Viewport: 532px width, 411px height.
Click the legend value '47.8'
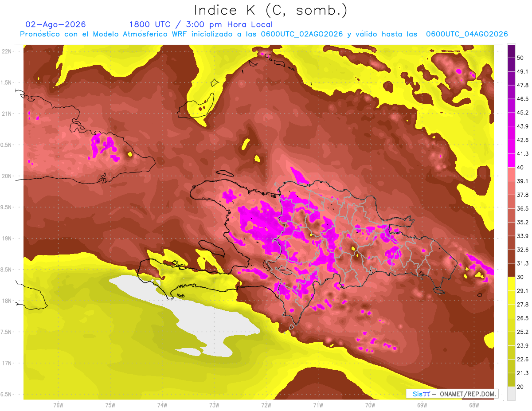pos(522,86)
